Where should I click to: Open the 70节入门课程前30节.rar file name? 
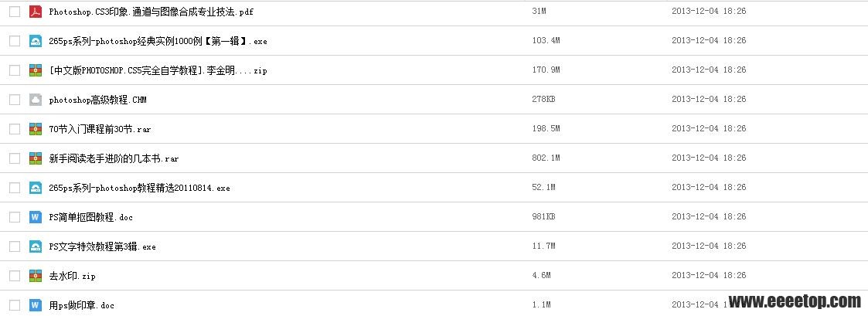tap(100, 129)
